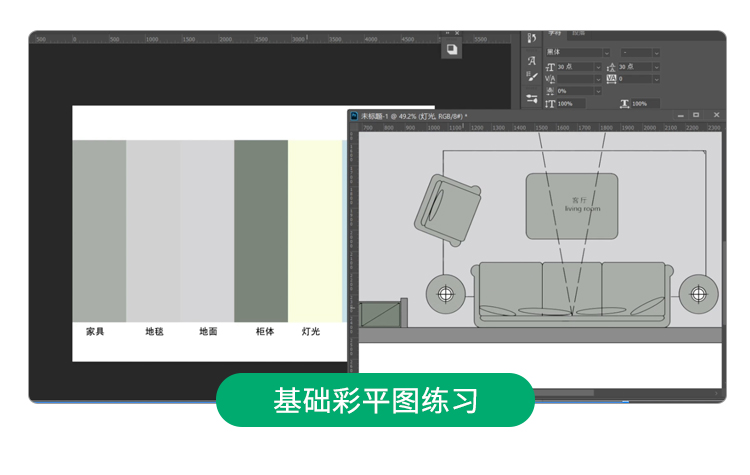Minimize the 未标题-1 floating window
750x475 pixels.
(x=681, y=115)
